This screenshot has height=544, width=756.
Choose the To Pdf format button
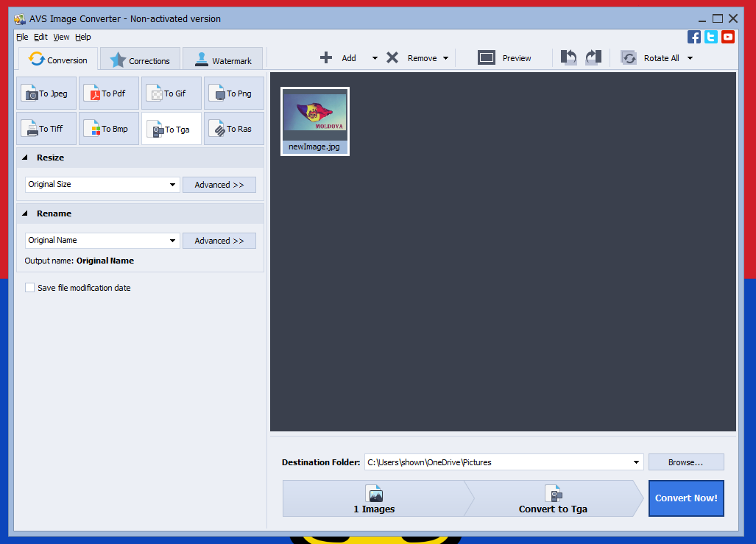click(x=109, y=93)
